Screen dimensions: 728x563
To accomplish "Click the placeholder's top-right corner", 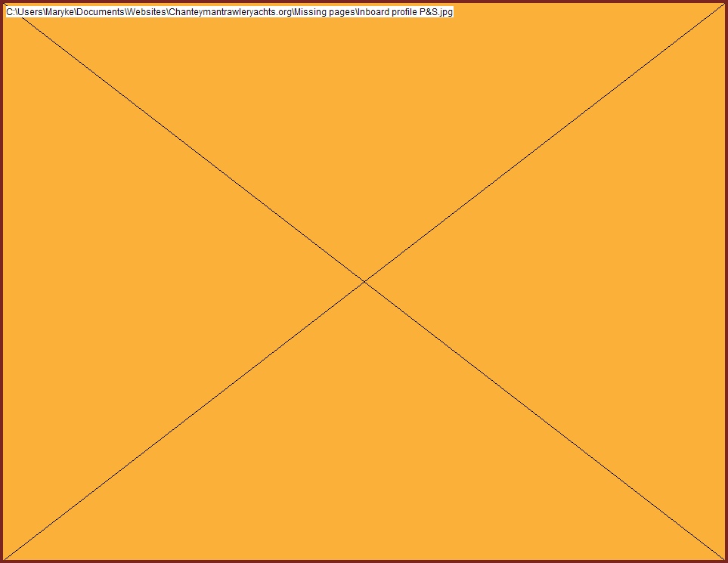I will pyautogui.click(x=723, y=5).
